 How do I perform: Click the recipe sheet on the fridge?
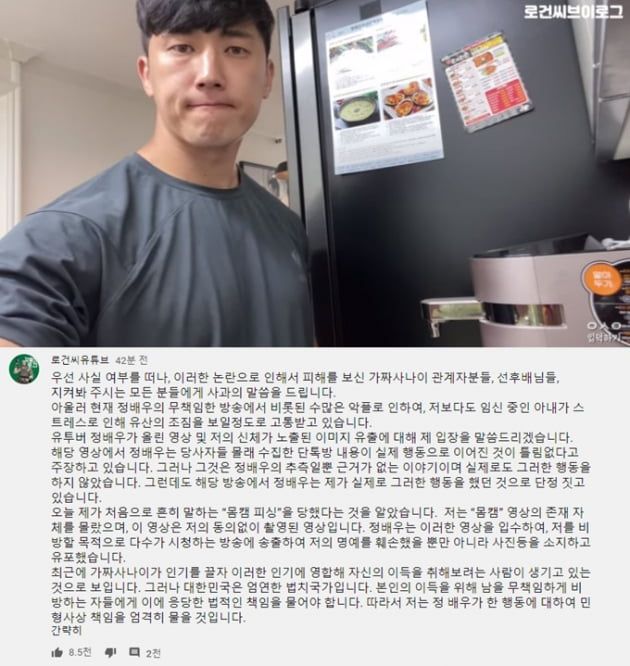click(x=384, y=87)
